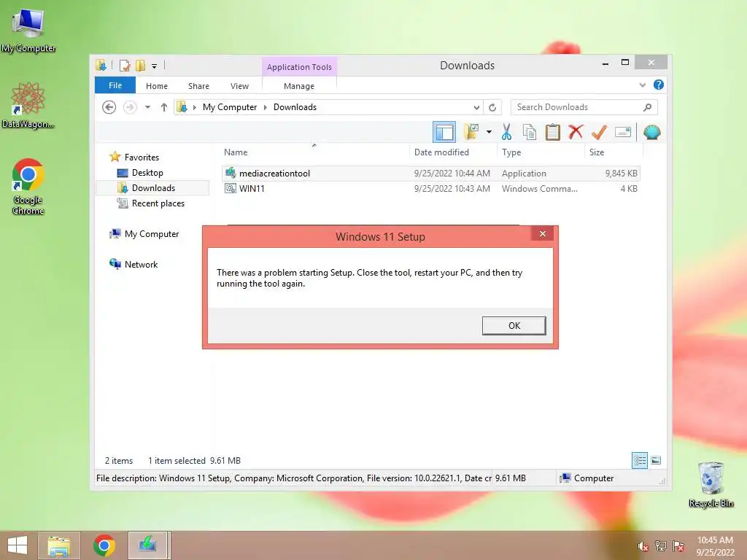
Task: Click the Copy pages icon
Action: coord(530,132)
